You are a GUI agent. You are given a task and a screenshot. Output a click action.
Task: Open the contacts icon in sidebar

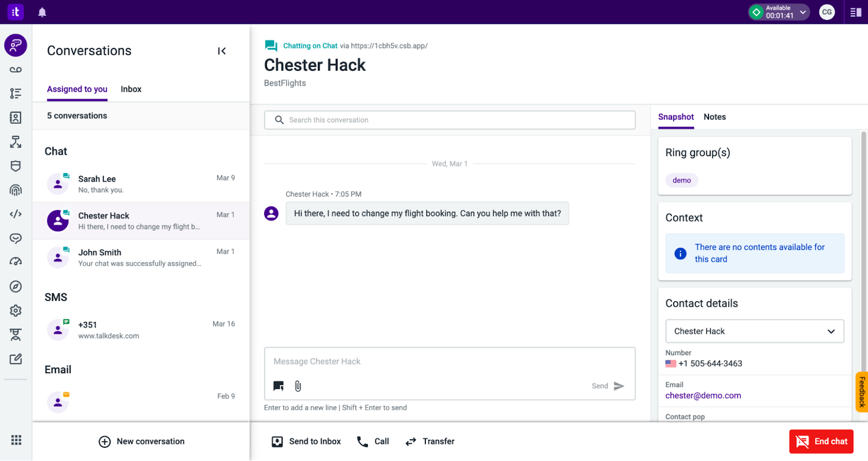[x=16, y=118]
